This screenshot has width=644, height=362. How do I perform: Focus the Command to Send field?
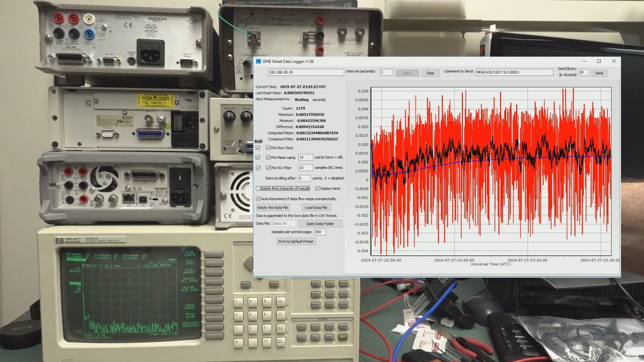click(514, 72)
